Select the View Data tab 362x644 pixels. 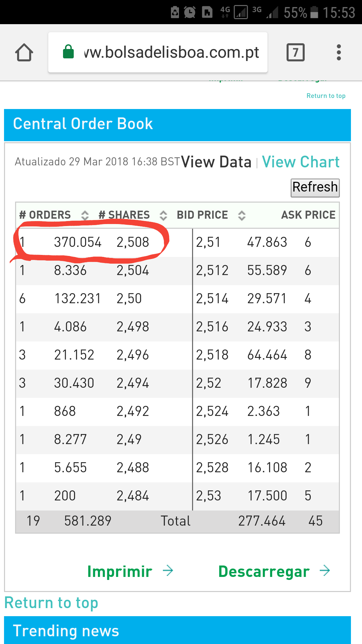pos(216,162)
